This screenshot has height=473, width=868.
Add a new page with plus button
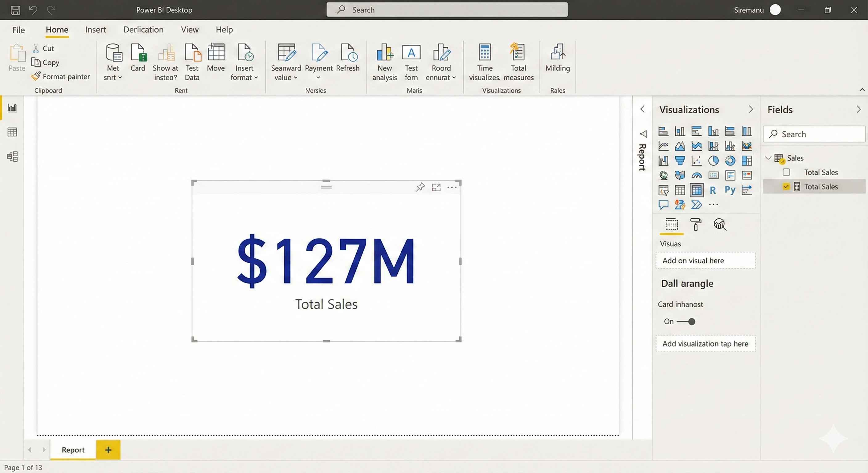[108, 450]
